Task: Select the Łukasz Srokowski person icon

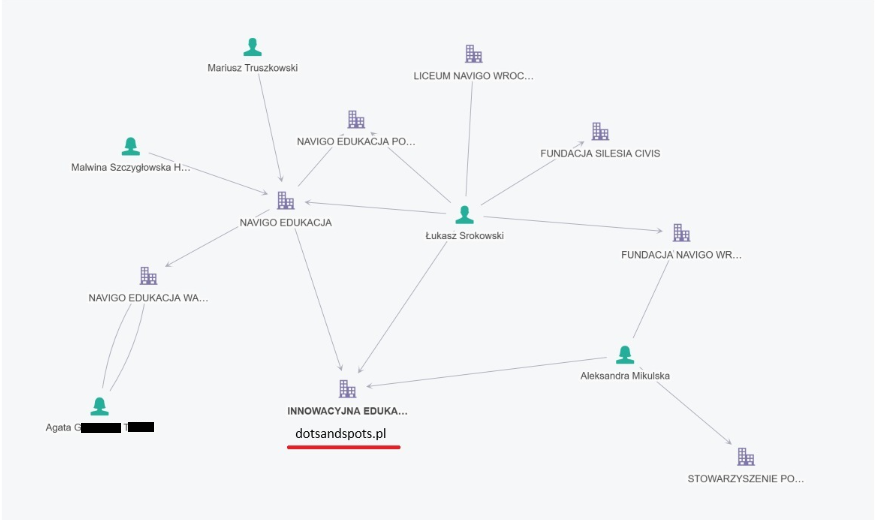Action: [x=464, y=215]
